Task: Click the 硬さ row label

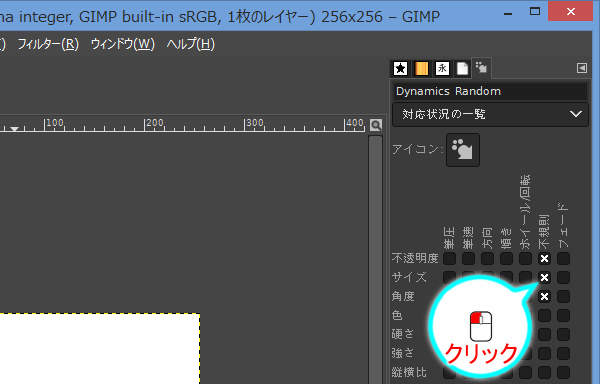Action: 403,334
